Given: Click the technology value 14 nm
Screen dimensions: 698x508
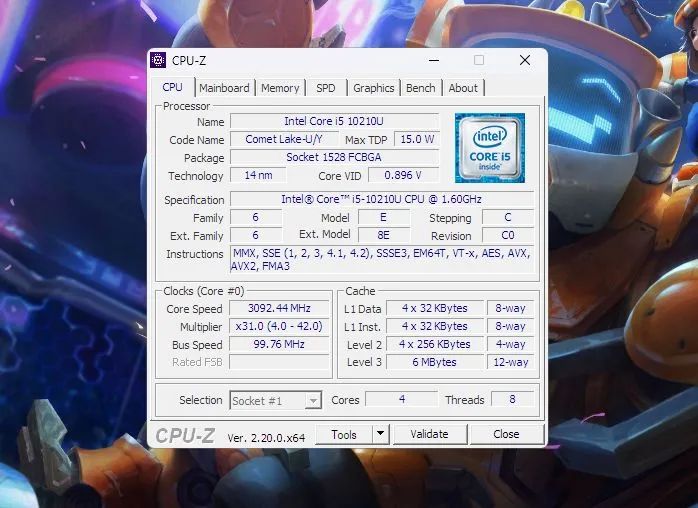Looking at the screenshot, I should (258, 175).
